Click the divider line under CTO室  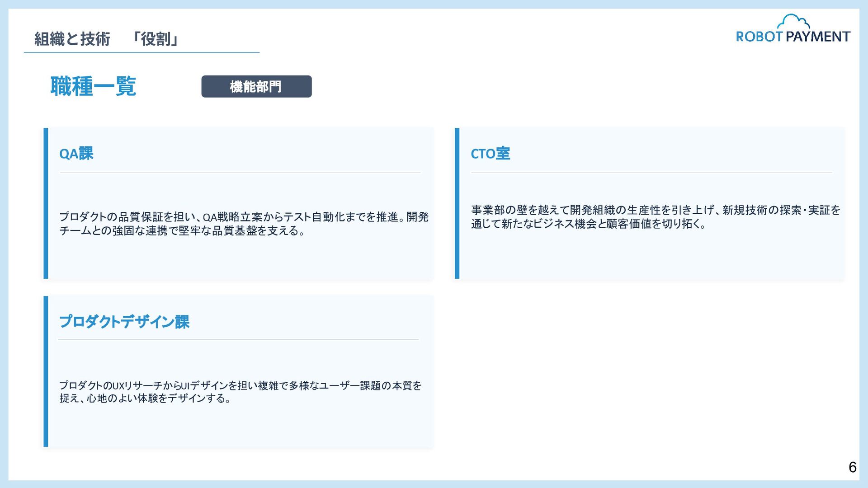click(x=651, y=173)
